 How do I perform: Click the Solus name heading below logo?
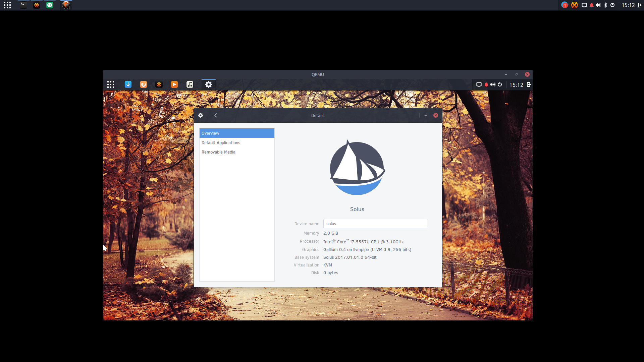[x=357, y=209]
